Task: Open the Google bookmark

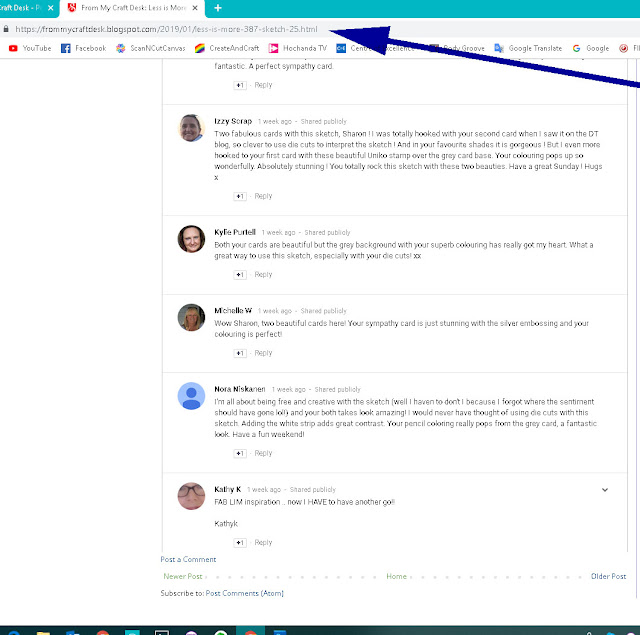Action: pyautogui.click(x=591, y=48)
